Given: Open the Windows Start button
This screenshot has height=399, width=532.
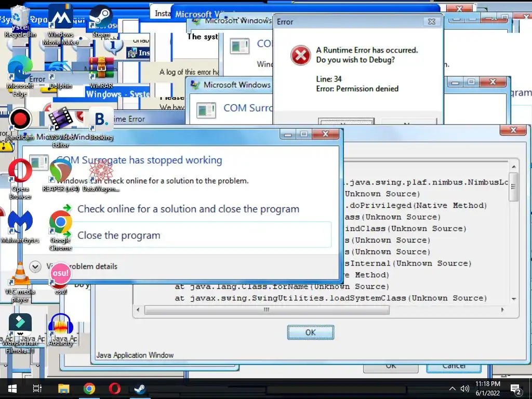Looking at the screenshot, I should (12, 389).
